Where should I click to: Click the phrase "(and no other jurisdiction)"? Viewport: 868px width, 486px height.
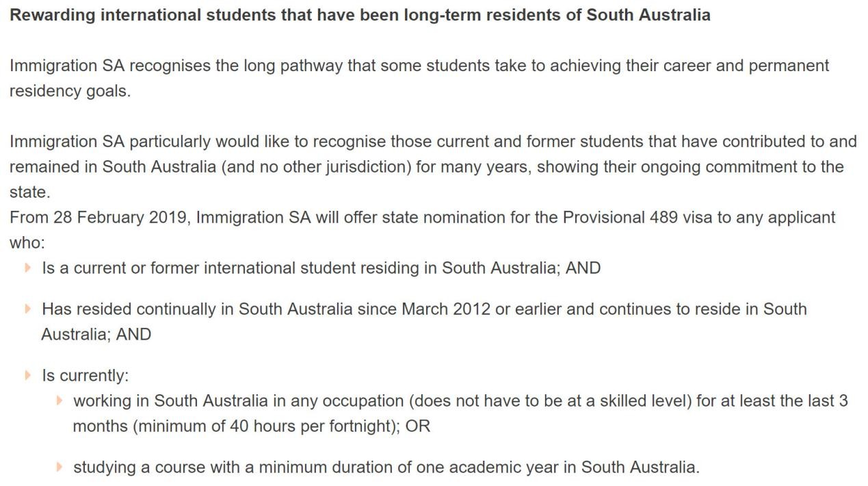click(316, 167)
